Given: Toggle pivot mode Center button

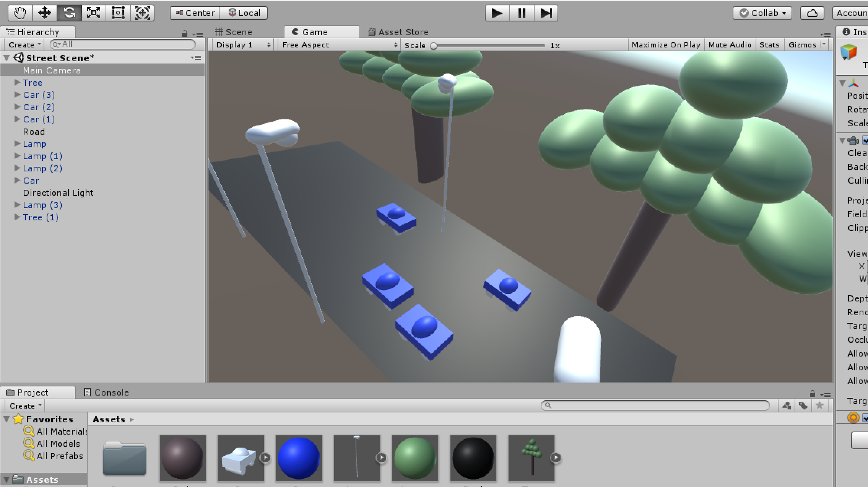Looking at the screenshot, I should pos(195,13).
